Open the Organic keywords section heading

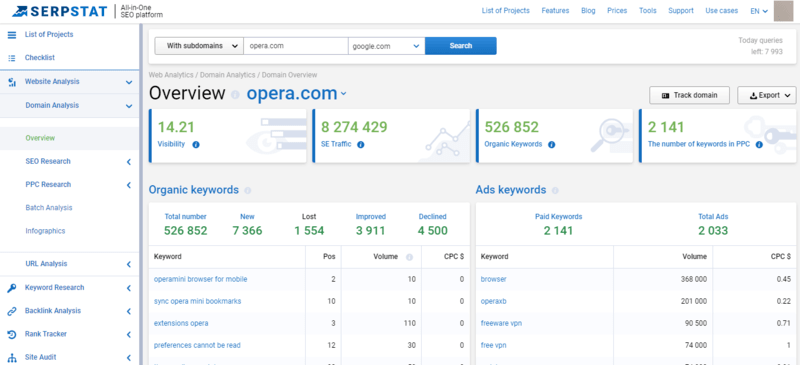tap(194, 190)
